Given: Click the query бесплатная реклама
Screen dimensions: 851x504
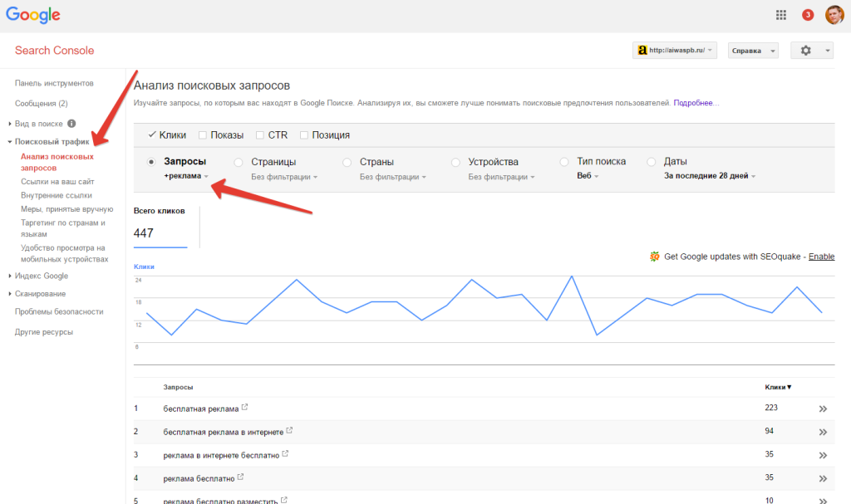Looking at the screenshot, I should (x=201, y=409).
